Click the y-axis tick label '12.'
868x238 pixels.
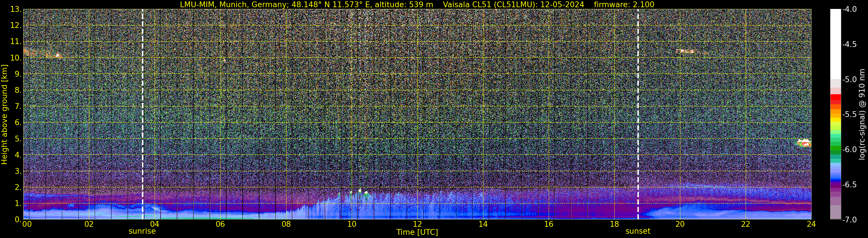point(16,26)
